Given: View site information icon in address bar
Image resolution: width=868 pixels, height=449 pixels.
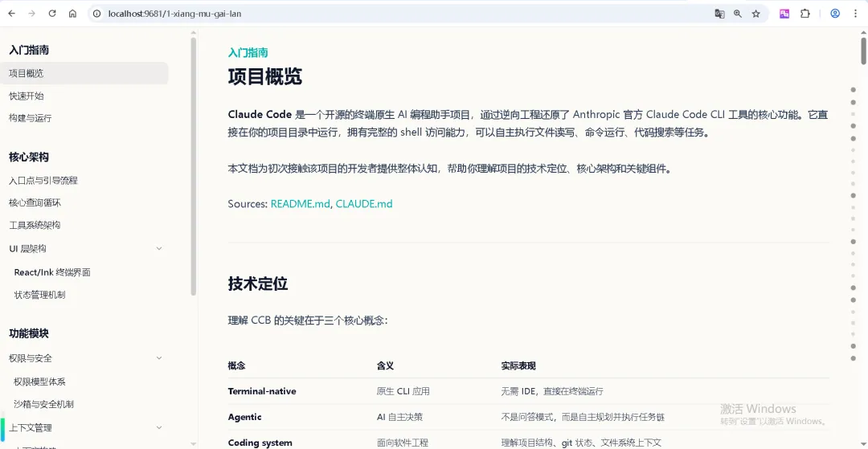Looking at the screenshot, I should click(97, 14).
